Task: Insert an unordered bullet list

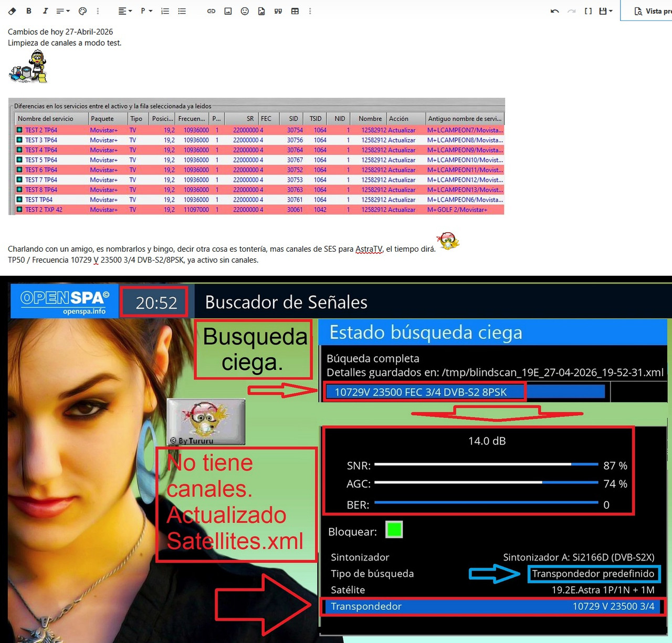Action: coord(182,11)
